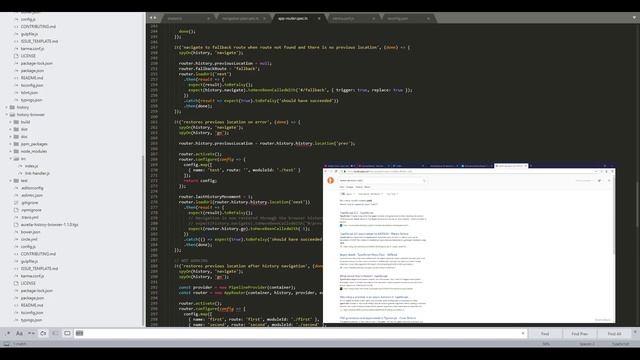Click the bower.json file type icon

click(16, 232)
